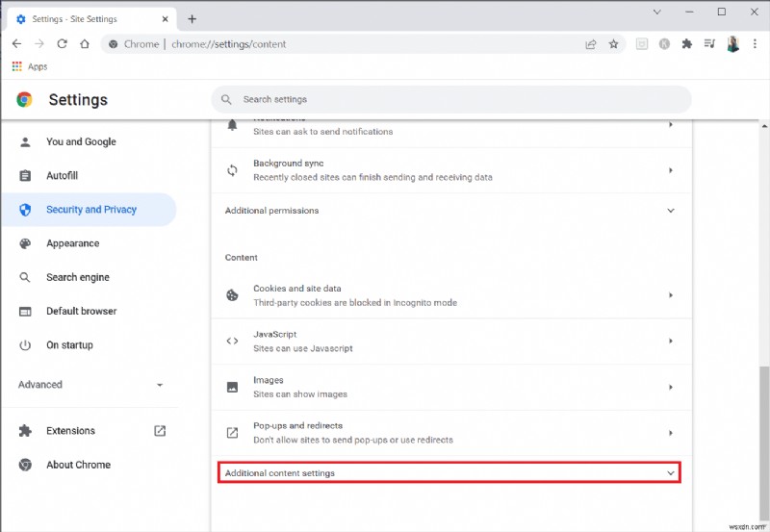Select You and Google in sidebar
Viewport: 770px width, 532px height.
click(89, 141)
